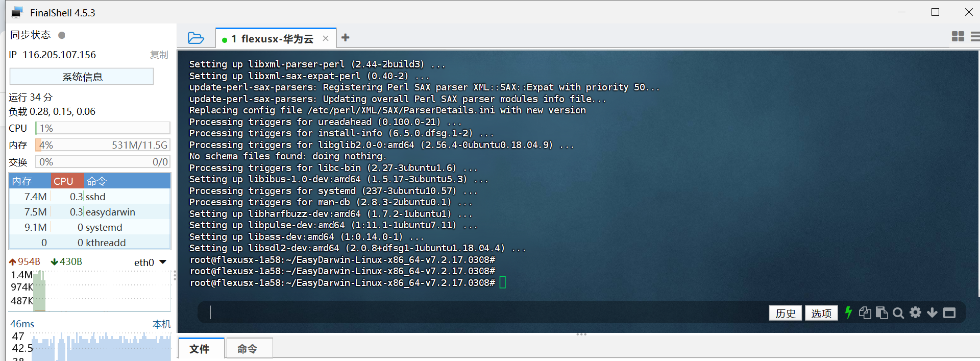The height and width of the screenshot is (361, 980).
Task: Click 复制 to copy the IP address
Action: pos(159,55)
